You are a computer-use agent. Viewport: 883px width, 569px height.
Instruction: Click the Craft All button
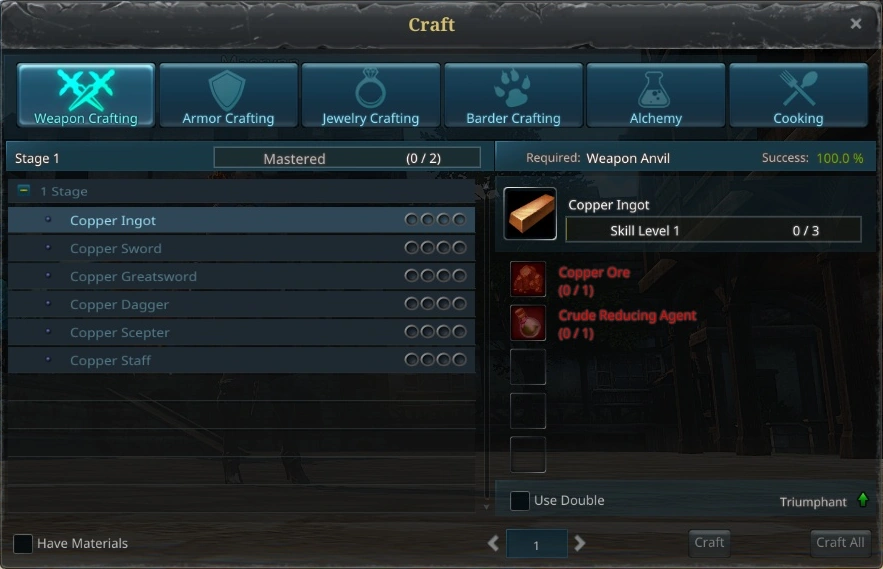click(840, 543)
